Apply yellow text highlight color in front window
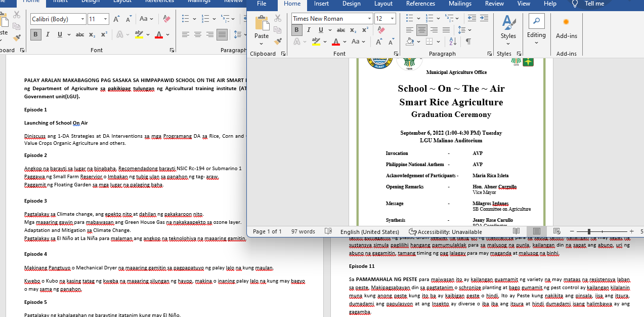Image resolution: width=644 pixels, height=317 pixels. click(x=316, y=42)
